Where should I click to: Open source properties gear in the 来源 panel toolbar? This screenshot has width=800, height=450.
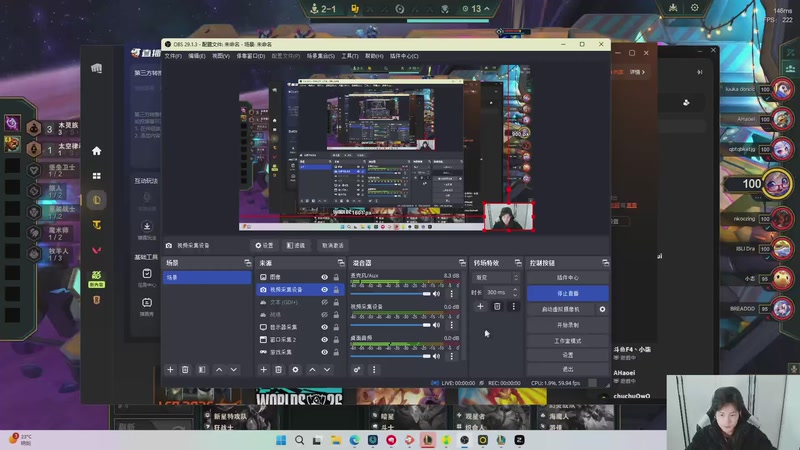point(295,369)
